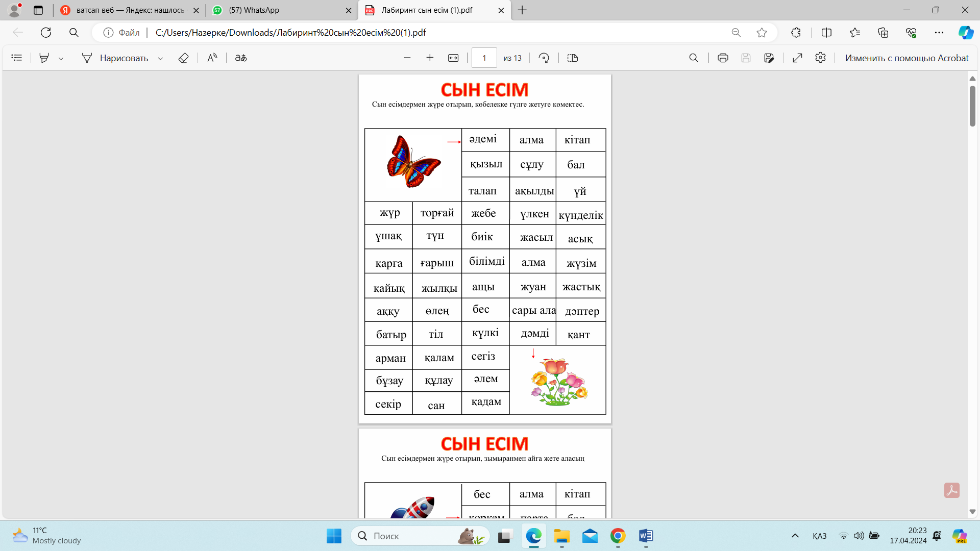Click the page number input field
Image resolution: width=980 pixels, height=551 pixels.
(x=484, y=58)
